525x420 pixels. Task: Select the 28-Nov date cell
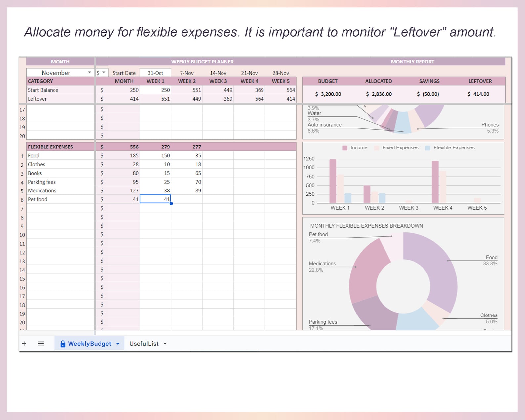pos(281,73)
